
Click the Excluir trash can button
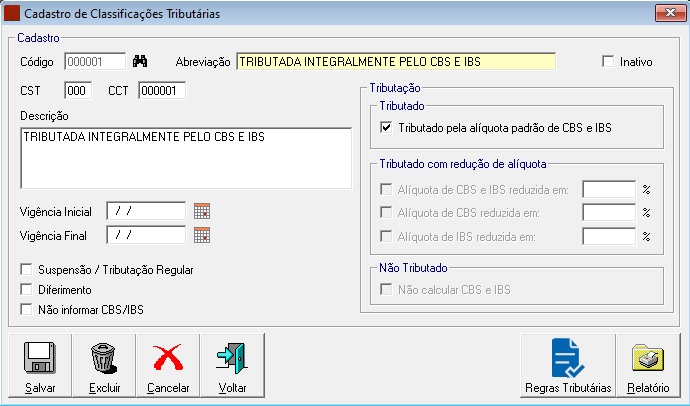[x=104, y=365]
